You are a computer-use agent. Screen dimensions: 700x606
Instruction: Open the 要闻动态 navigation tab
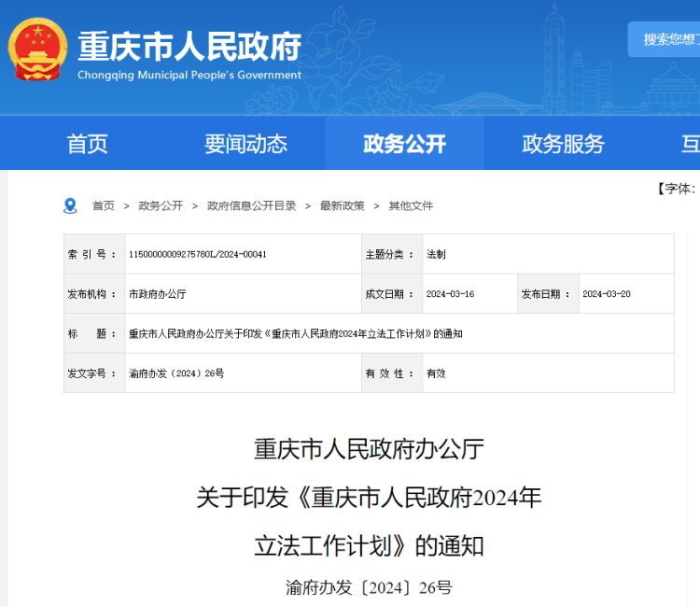(x=246, y=144)
